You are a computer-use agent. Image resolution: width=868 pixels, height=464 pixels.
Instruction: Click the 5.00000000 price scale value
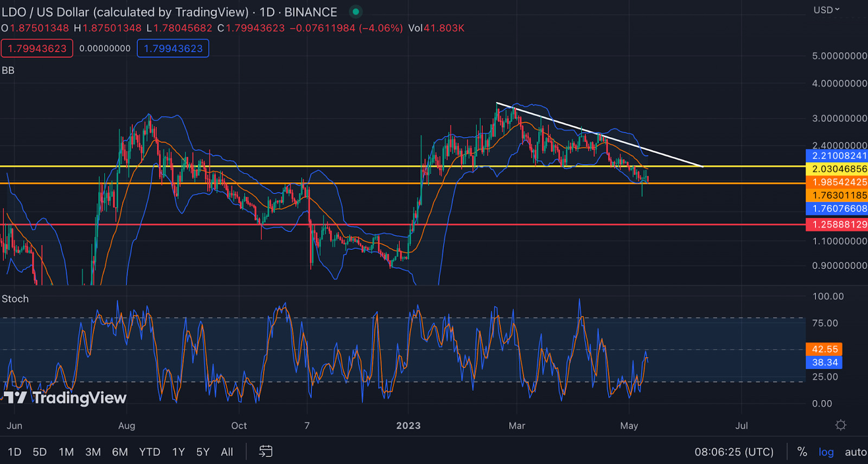click(x=839, y=56)
